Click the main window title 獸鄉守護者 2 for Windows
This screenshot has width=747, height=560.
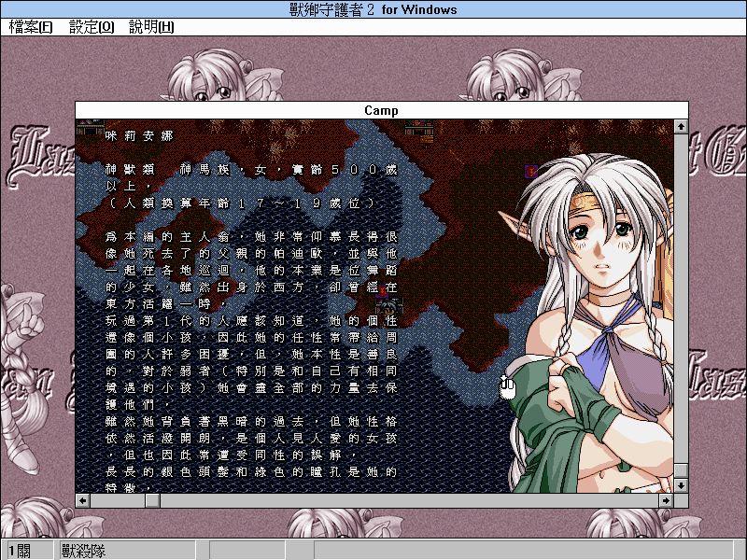click(373, 9)
